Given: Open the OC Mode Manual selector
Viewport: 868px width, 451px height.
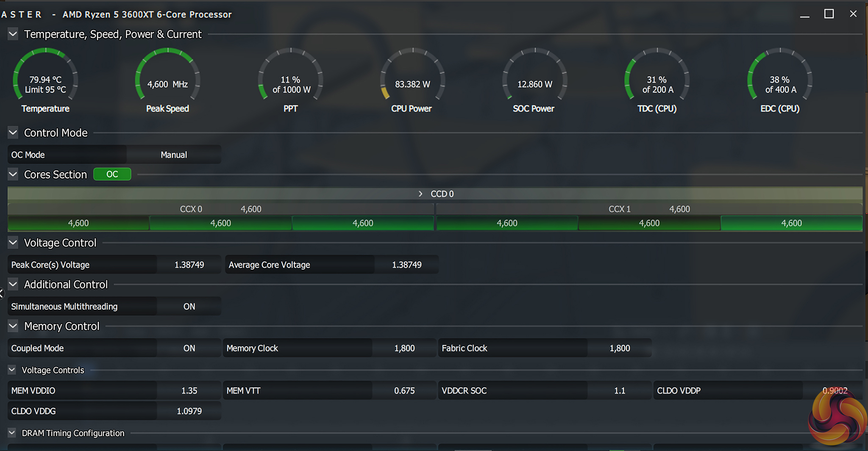Looking at the screenshot, I should [174, 155].
